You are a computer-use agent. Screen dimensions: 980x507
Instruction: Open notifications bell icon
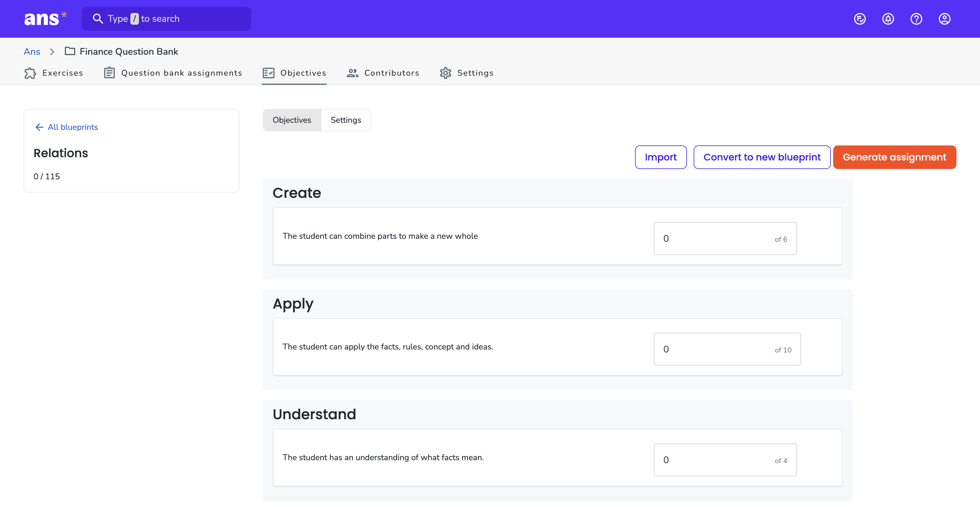click(x=888, y=19)
